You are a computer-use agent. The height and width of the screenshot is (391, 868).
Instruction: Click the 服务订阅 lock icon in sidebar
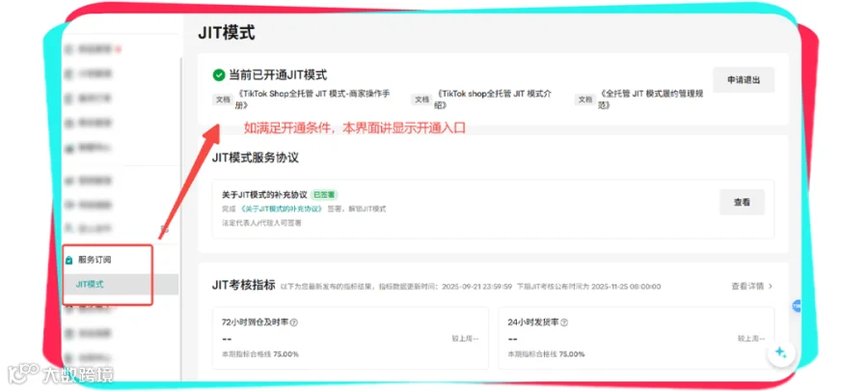coord(69,260)
